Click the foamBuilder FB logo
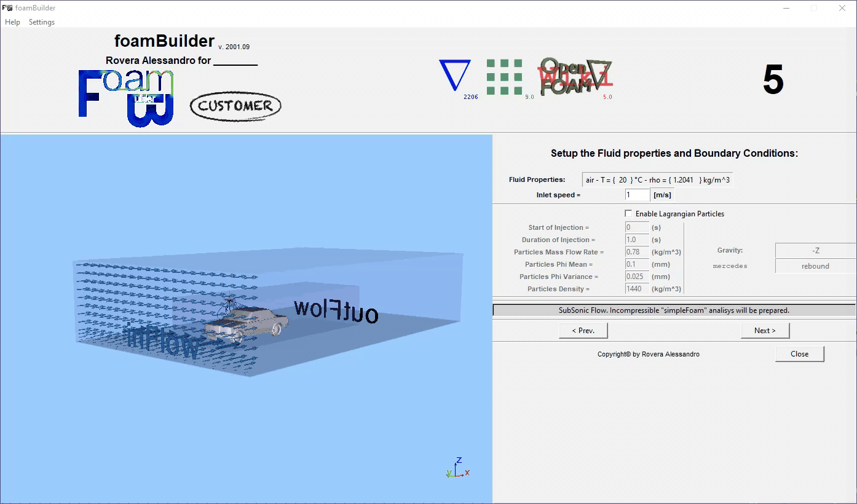This screenshot has width=857, height=504. 126,98
